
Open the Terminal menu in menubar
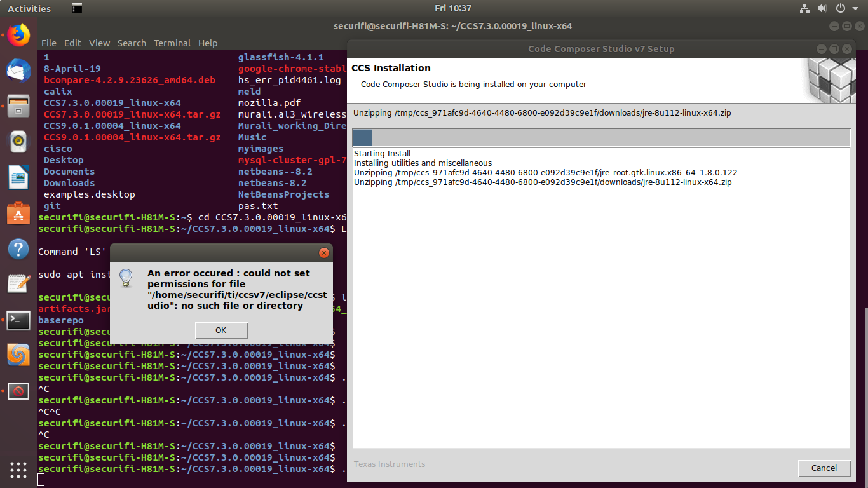tap(172, 43)
